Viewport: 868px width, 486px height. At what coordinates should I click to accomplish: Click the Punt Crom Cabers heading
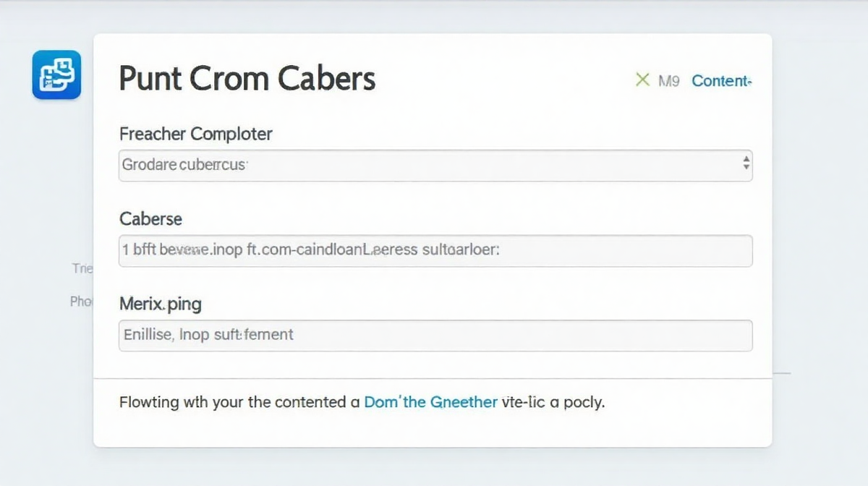point(247,78)
